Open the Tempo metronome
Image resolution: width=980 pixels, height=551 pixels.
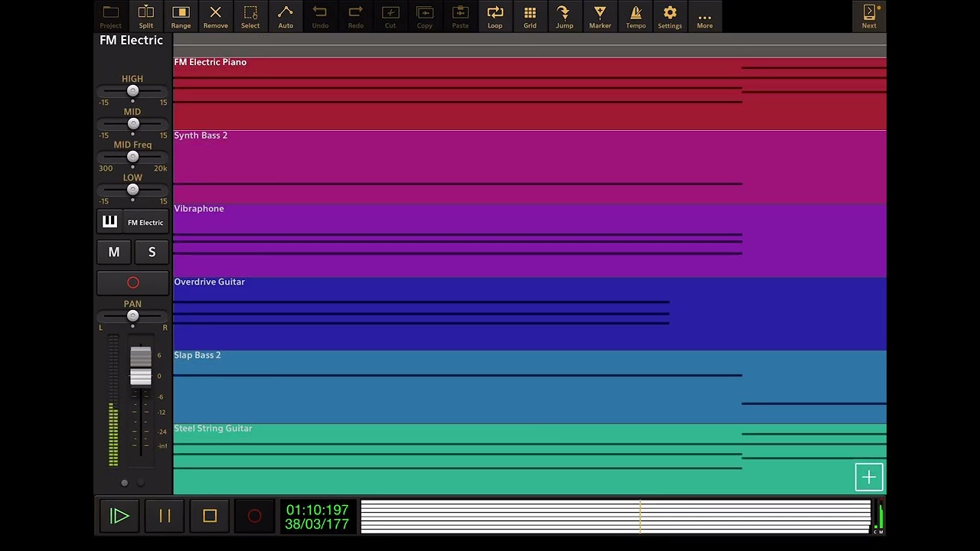(x=635, y=16)
